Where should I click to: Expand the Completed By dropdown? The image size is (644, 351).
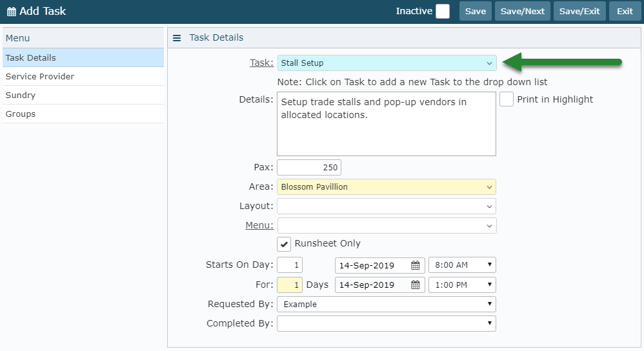[x=387, y=323]
